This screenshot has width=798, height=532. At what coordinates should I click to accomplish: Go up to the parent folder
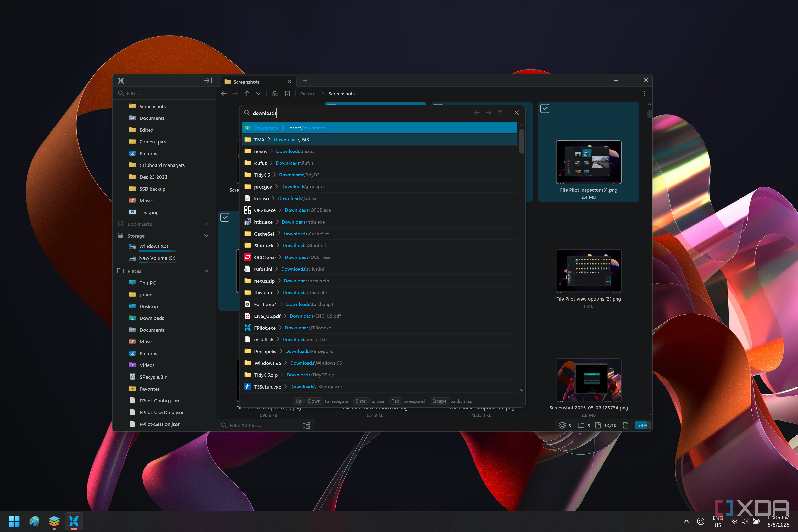247,94
